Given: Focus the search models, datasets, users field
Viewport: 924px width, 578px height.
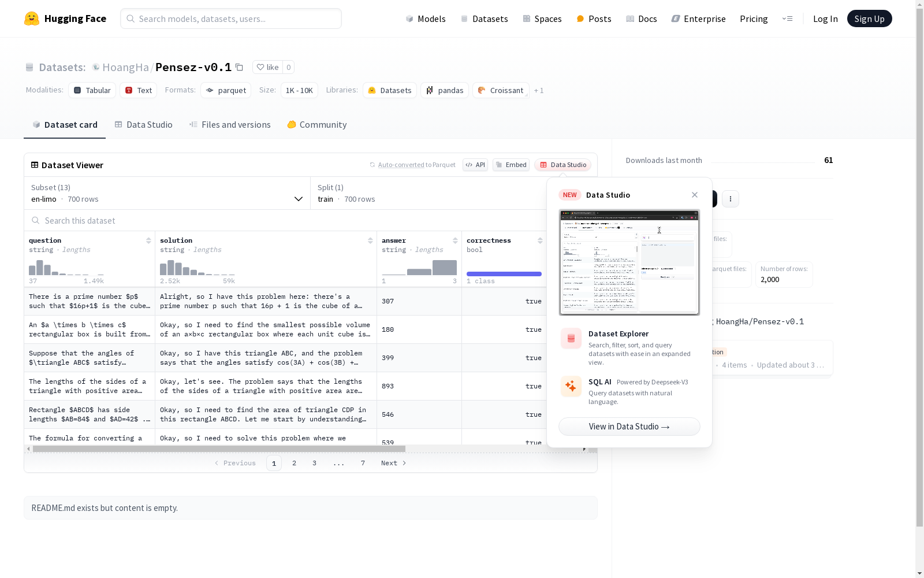Looking at the screenshot, I should point(231,18).
